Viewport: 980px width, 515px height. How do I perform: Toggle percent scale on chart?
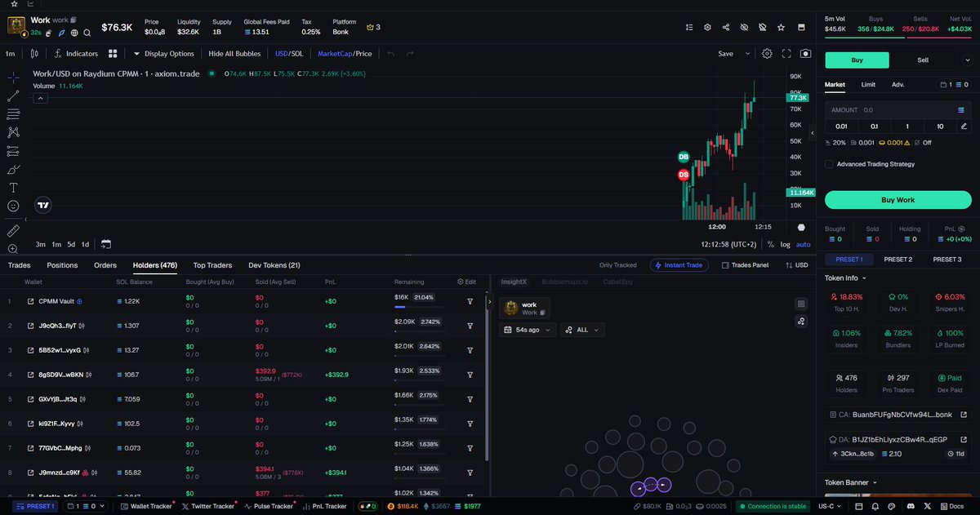pyautogui.click(x=770, y=244)
